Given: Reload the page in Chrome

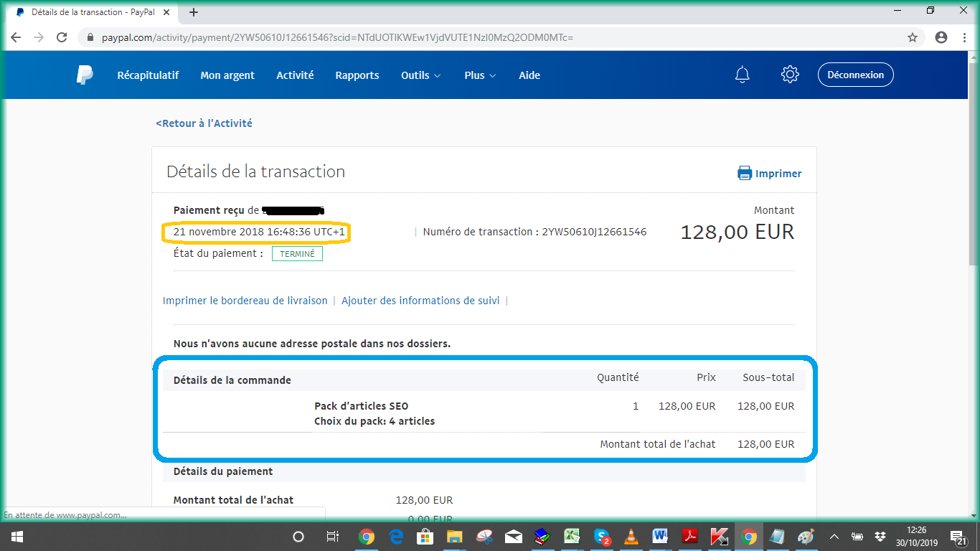Looking at the screenshot, I should click(x=62, y=37).
